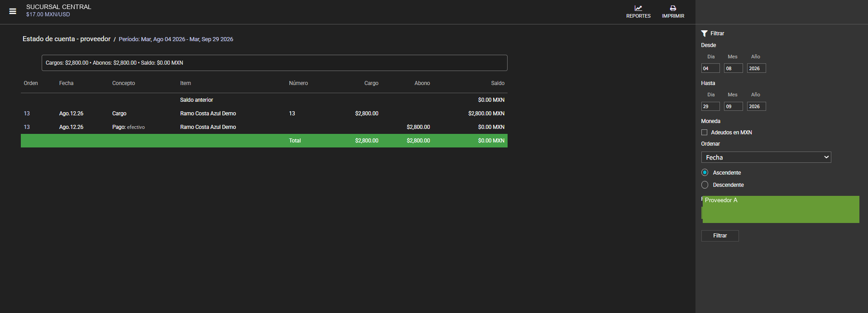The height and width of the screenshot is (313, 868).
Task: Click the Imprimir printer icon
Action: (673, 8)
